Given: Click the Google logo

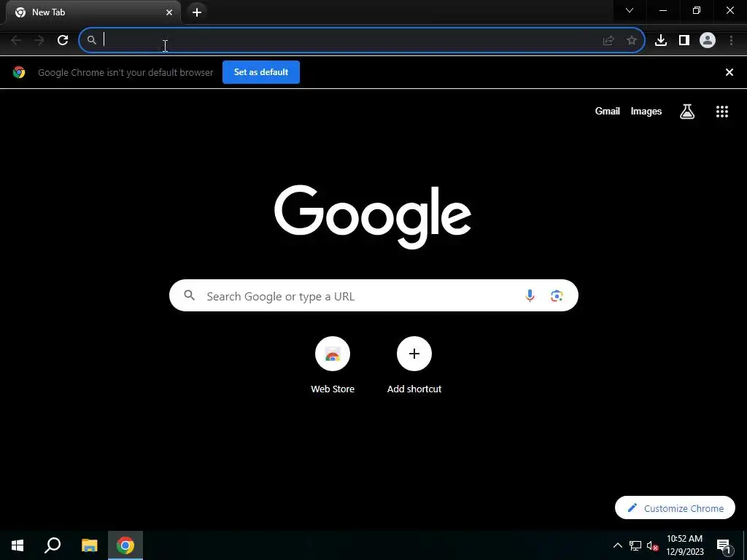Looking at the screenshot, I should click(x=373, y=217).
